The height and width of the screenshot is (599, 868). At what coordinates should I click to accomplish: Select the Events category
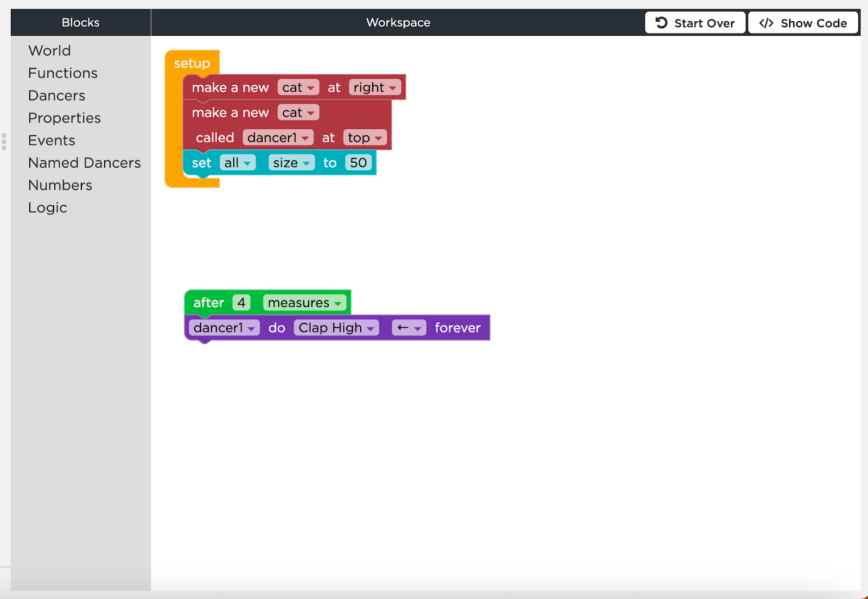[x=52, y=141]
